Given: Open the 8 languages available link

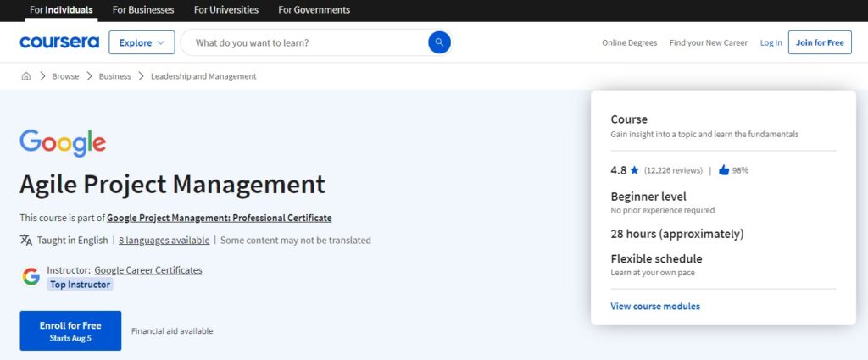Looking at the screenshot, I should coord(164,240).
